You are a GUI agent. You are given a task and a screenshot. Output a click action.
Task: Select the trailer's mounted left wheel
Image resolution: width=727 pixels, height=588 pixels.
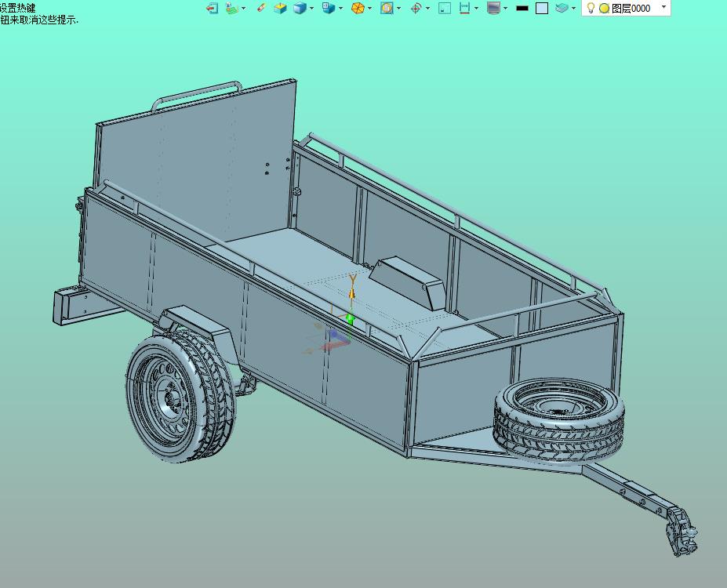[181, 396]
